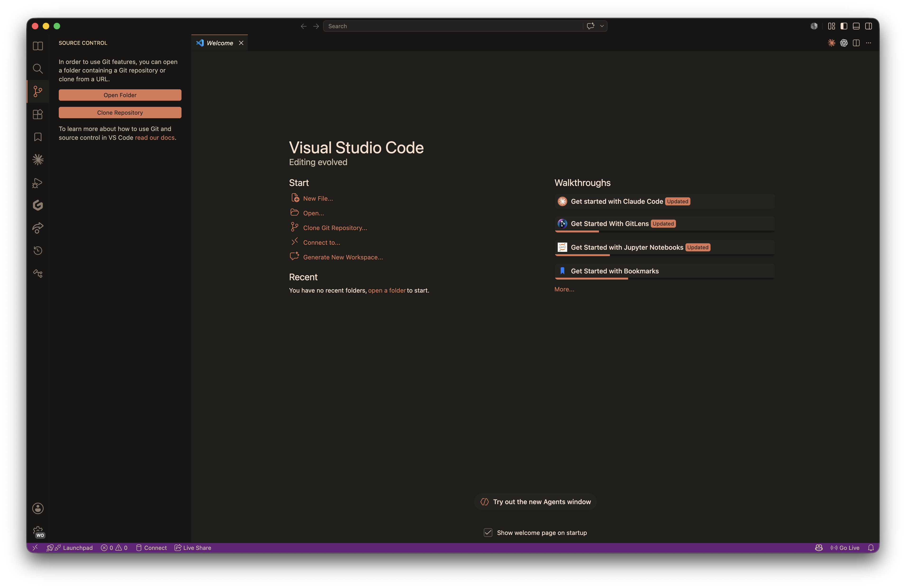Click the Visual Studio Code heading

coord(356,147)
